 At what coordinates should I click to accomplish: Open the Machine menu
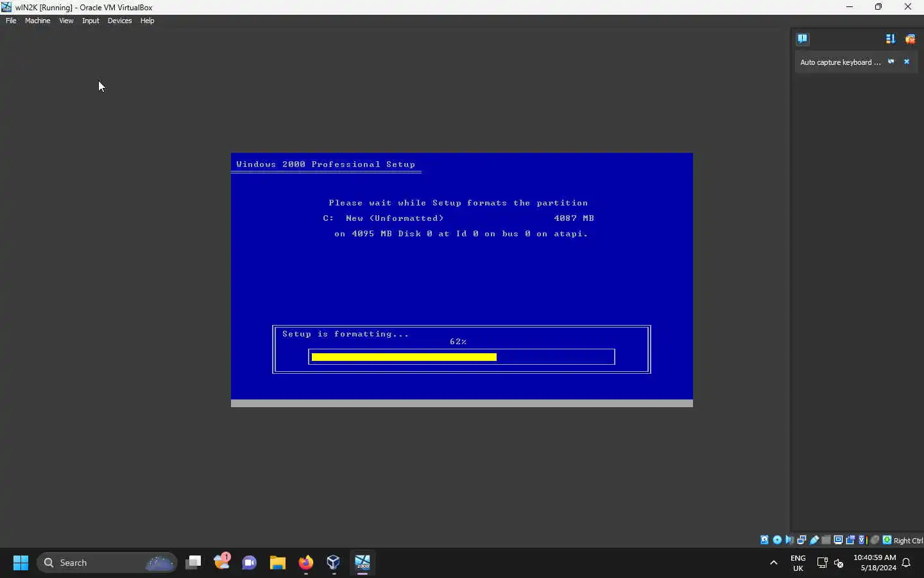(37, 21)
